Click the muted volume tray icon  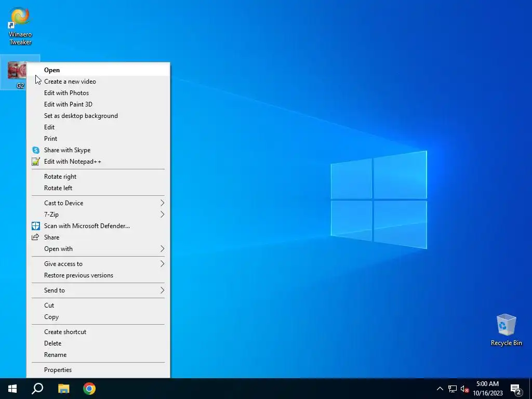464,389
